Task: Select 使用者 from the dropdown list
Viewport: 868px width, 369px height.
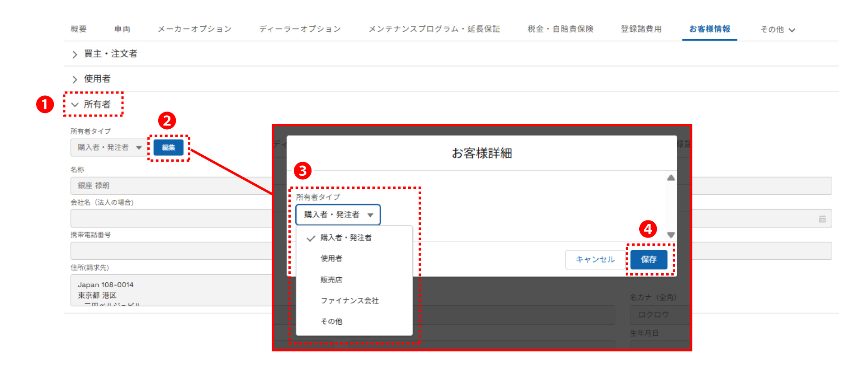Action: (331, 258)
